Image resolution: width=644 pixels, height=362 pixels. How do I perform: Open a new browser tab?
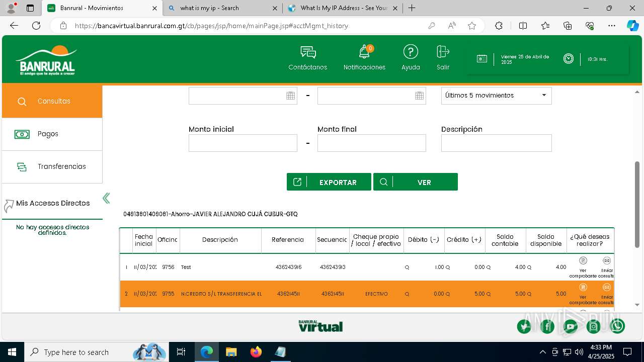(412, 8)
